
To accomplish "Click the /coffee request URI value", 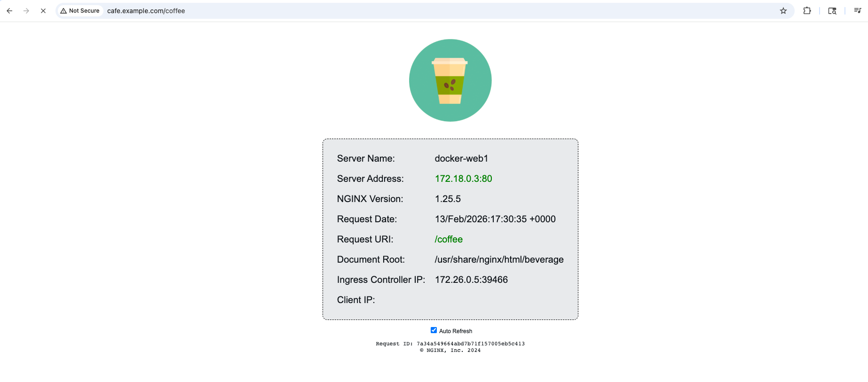I will tap(449, 239).
